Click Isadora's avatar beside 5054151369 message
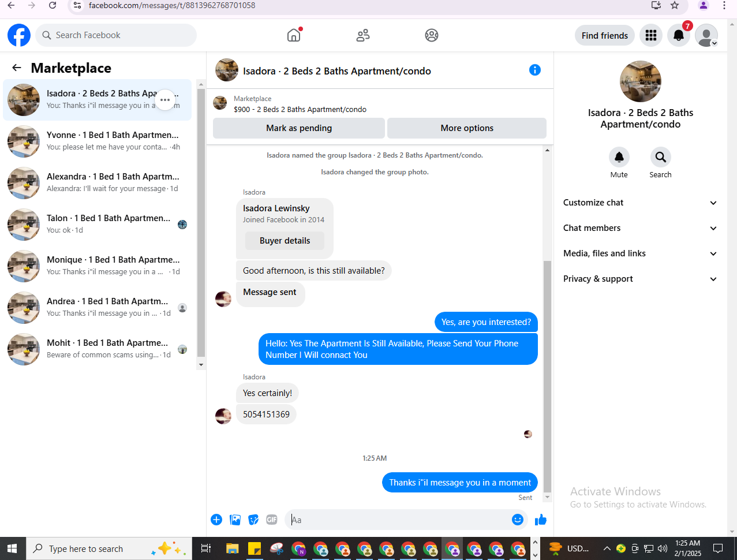Screen dimensions: 737x560 coord(223,416)
